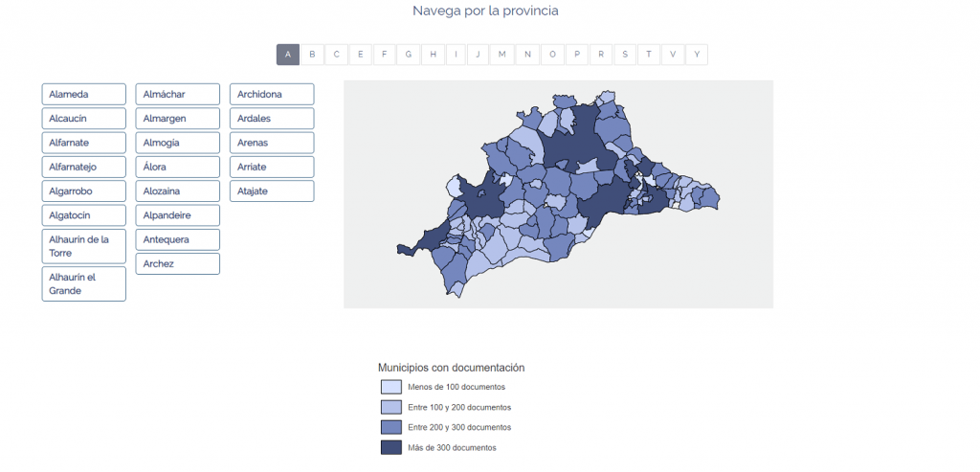Viewport: 980px width, 472px height.
Task: Click 'Menos de 100 documentos' legend swatch
Action: point(390,387)
